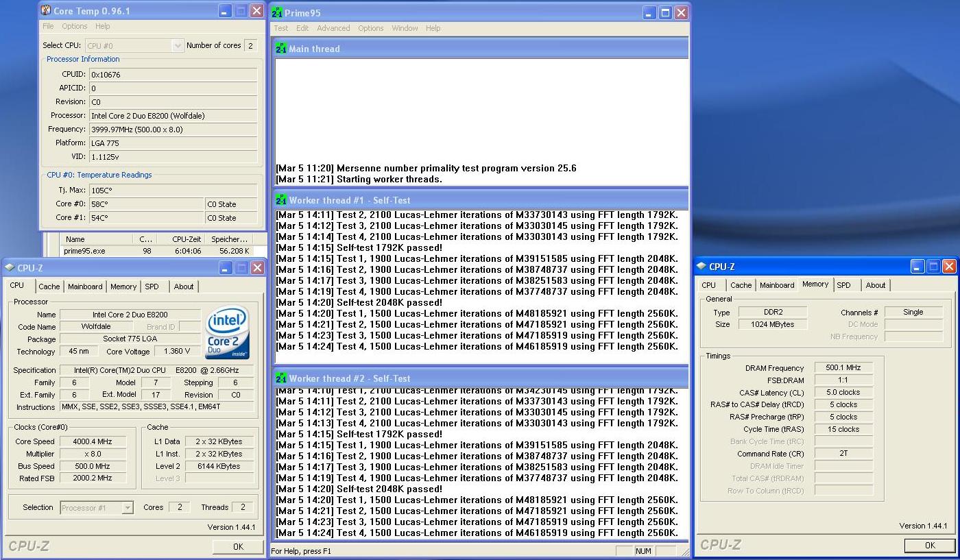Click the Level 2 cache value 6144 KBytes

pos(219,466)
